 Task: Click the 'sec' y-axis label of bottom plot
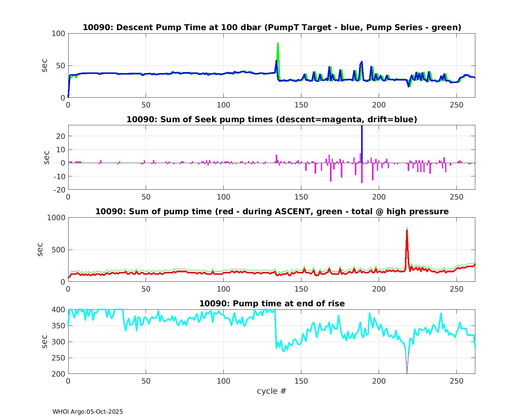pyautogui.click(x=44, y=342)
